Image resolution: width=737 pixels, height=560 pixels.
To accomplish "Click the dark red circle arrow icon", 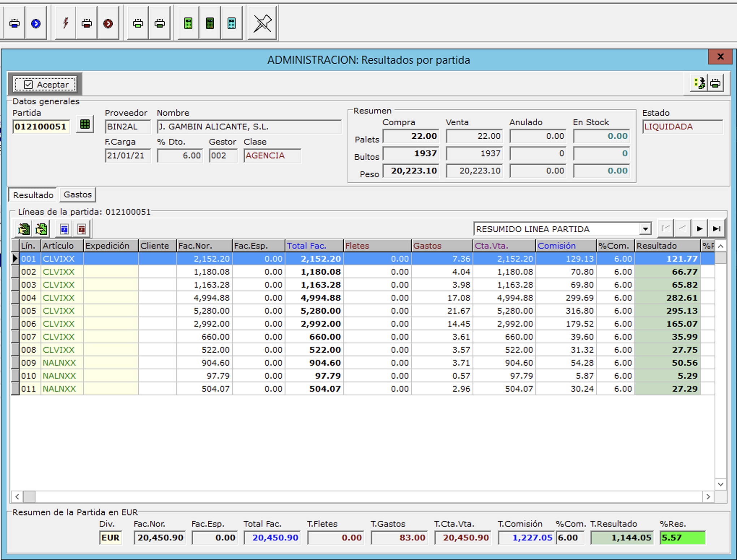I will click(108, 23).
